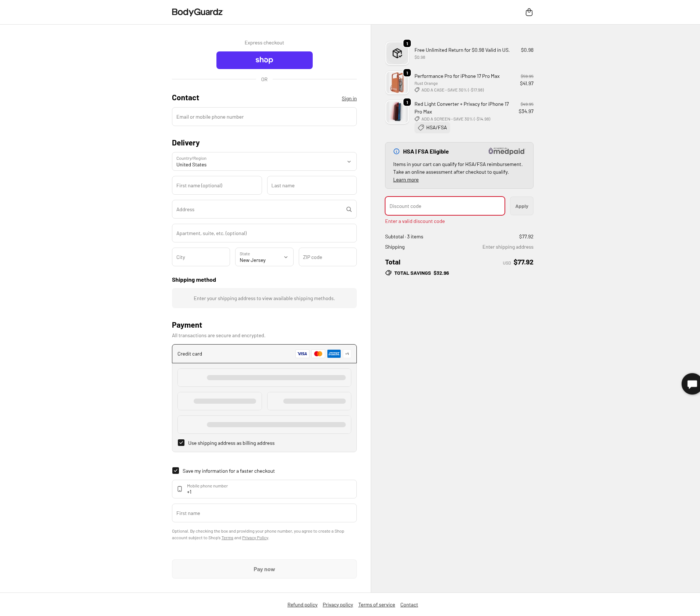Open the Refund policy footer link
The height and width of the screenshot is (616, 700).
pyautogui.click(x=302, y=605)
